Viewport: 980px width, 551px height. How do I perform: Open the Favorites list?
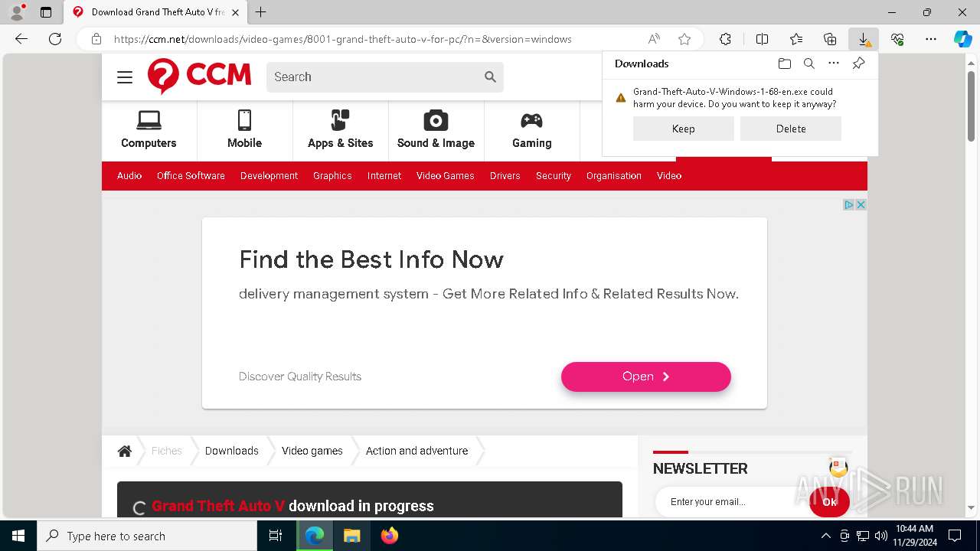(x=796, y=39)
